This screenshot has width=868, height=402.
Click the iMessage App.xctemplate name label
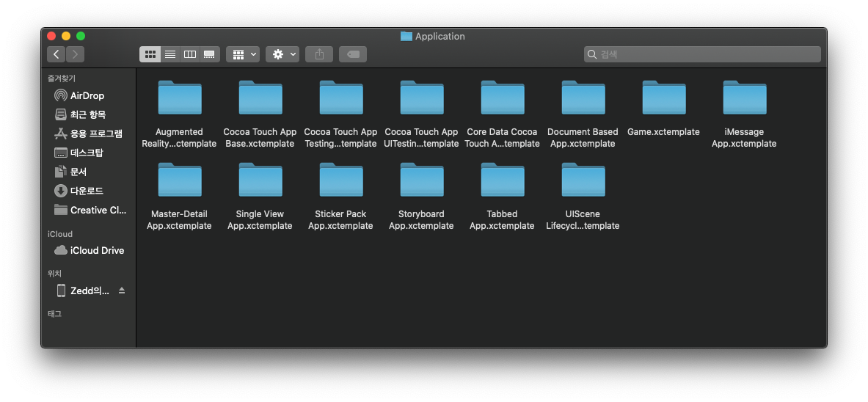[744, 138]
